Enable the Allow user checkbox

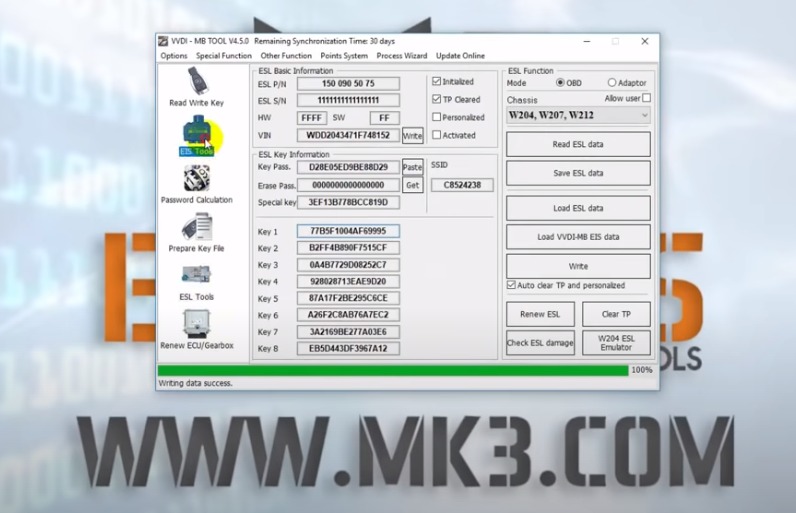tap(646, 98)
